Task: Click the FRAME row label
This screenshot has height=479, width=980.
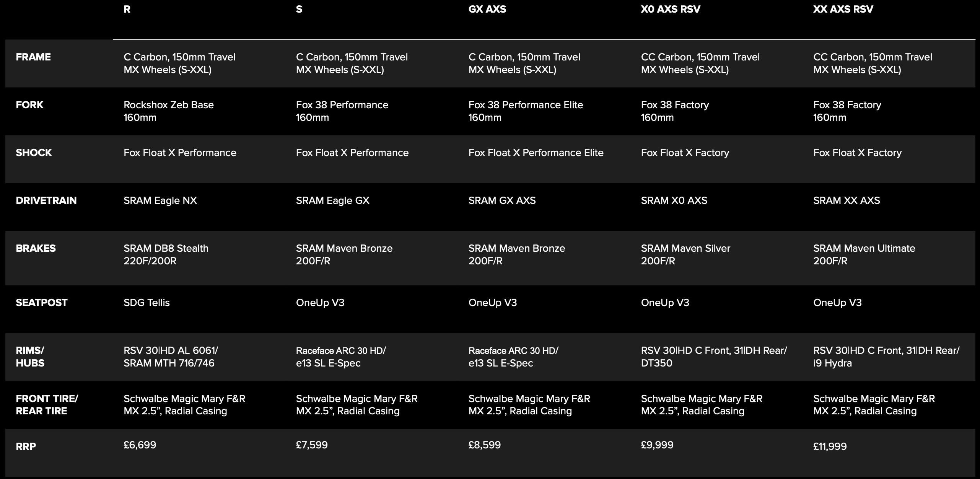Action: click(x=33, y=57)
